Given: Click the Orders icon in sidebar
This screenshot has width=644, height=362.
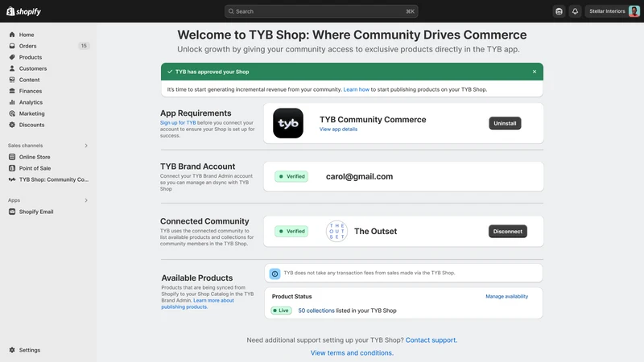Looking at the screenshot, I should point(12,46).
